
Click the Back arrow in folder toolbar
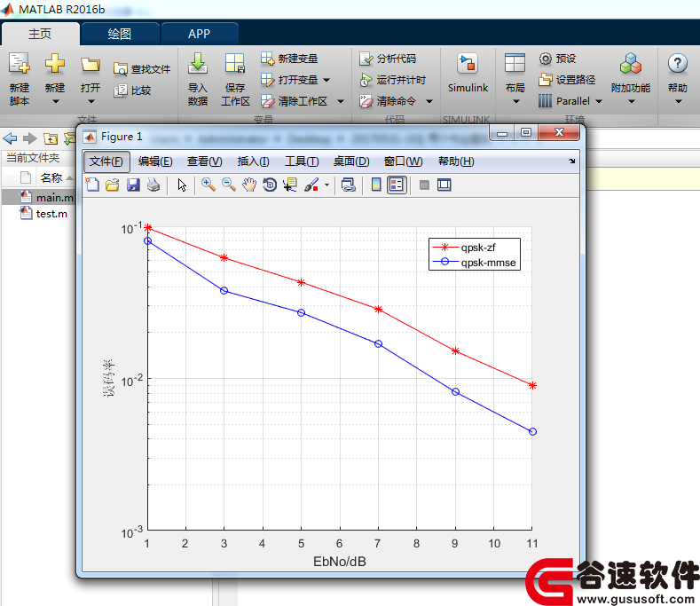11,139
